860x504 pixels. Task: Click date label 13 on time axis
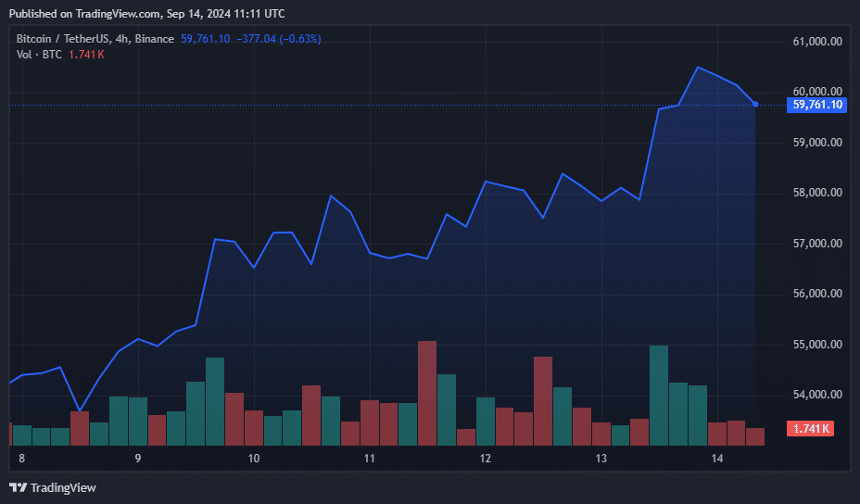point(601,459)
